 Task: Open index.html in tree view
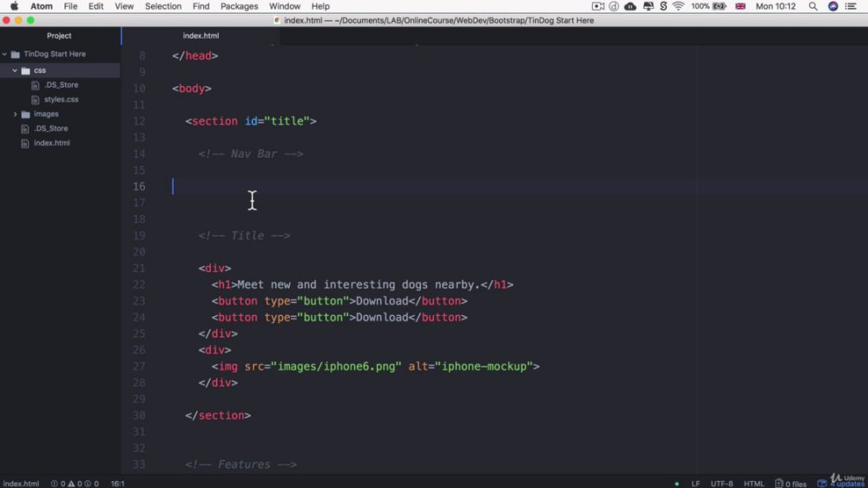coord(51,142)
